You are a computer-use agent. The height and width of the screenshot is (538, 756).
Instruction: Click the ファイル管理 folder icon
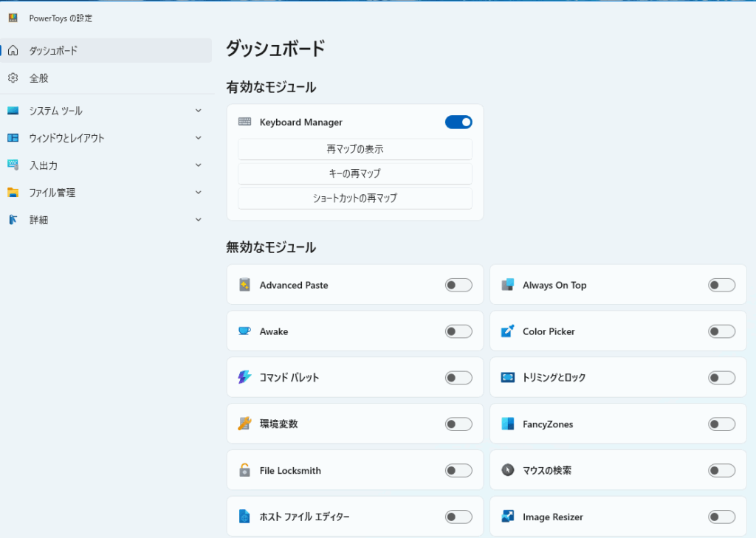point(13,193)
